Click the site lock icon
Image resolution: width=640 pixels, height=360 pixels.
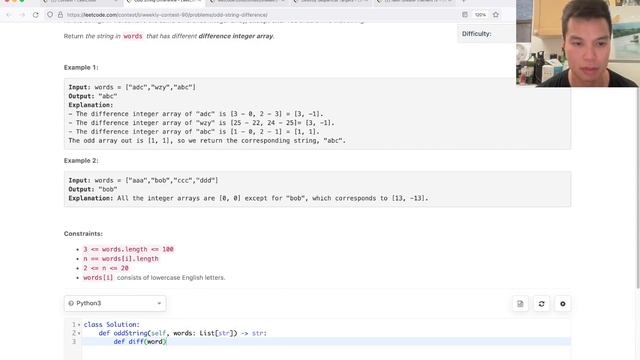pos(60,15)
